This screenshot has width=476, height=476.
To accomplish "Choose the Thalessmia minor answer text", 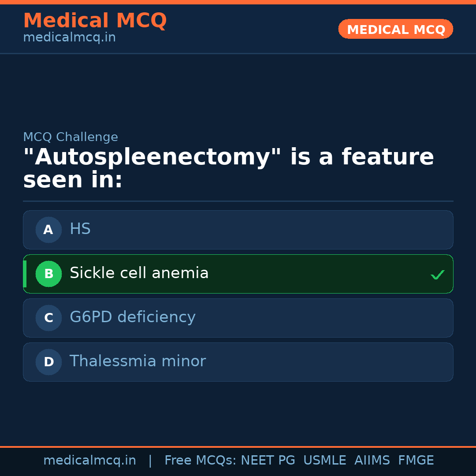I will 138,361.
